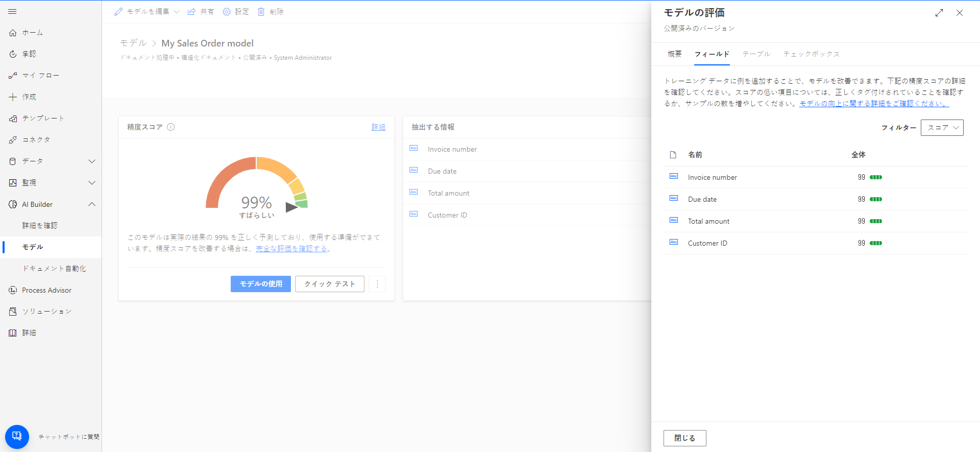This screenshot has width=980, height=452.
Task: Select モデル in the sidebar
Action: coord(51,247)
